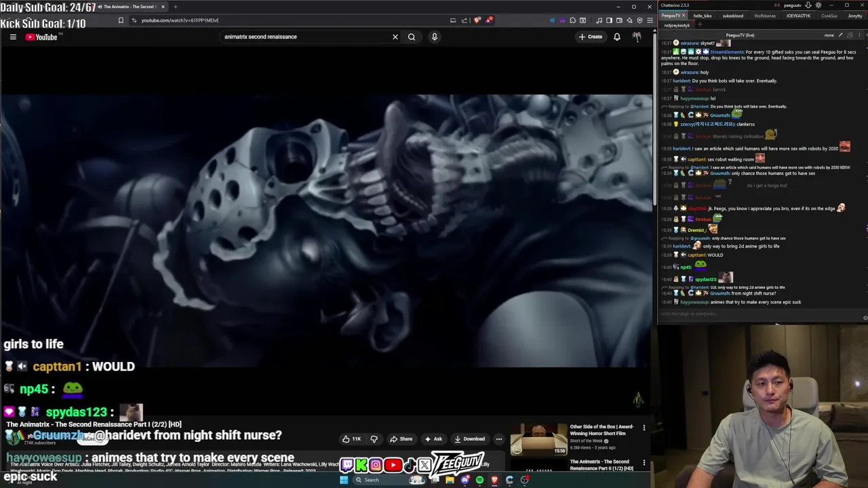This screenshot has width=868, height=488.
Task: Bookmark this page in the browser
Action: coord(121,20)
